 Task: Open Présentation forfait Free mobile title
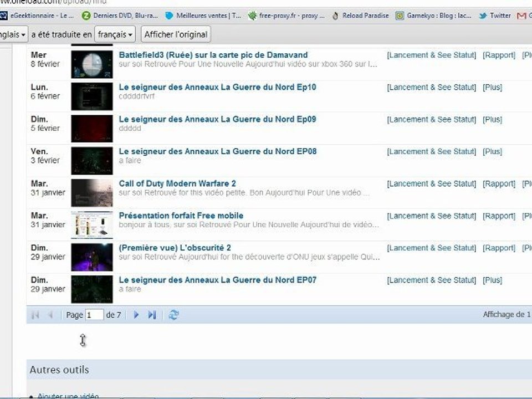click(181, 216)
